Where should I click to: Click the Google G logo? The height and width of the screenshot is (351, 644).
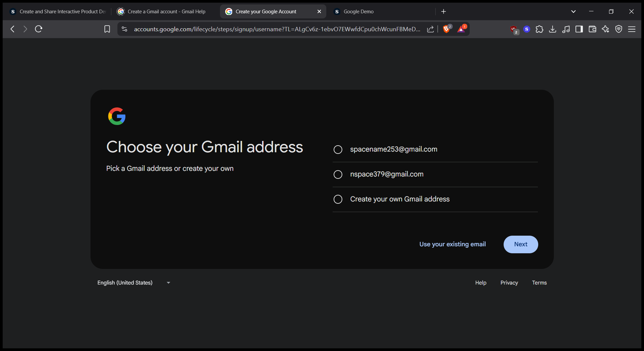click(x=117, y=116)
